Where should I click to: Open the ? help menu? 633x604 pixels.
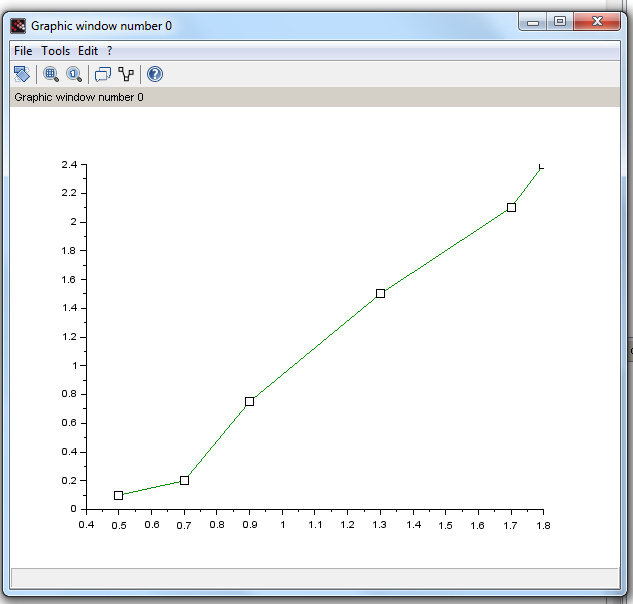pos(109,51)
